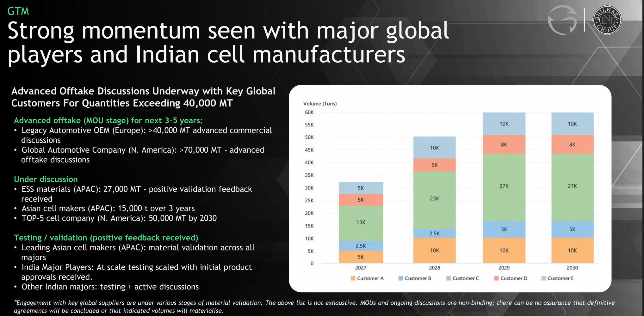The width and height of the screenshot is (644, 316).
Task: Click the "ESS materials (APAC)" bullet
Action: (133, 194)
